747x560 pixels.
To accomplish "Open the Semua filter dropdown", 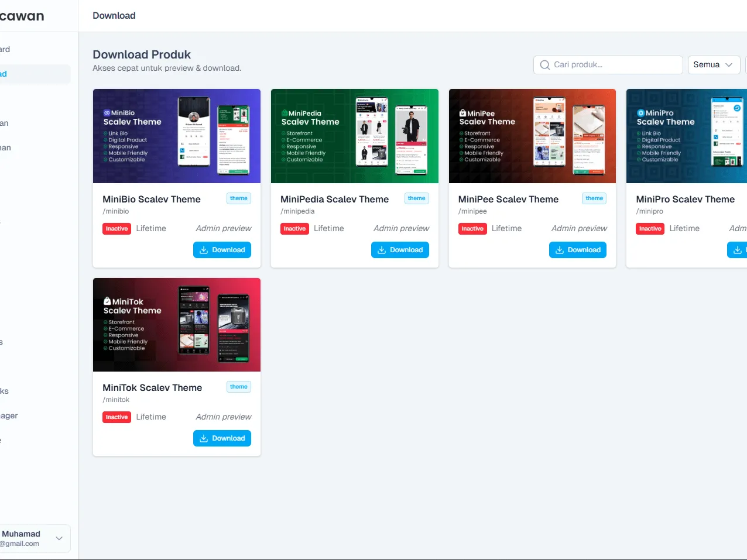I will [714, 65].
